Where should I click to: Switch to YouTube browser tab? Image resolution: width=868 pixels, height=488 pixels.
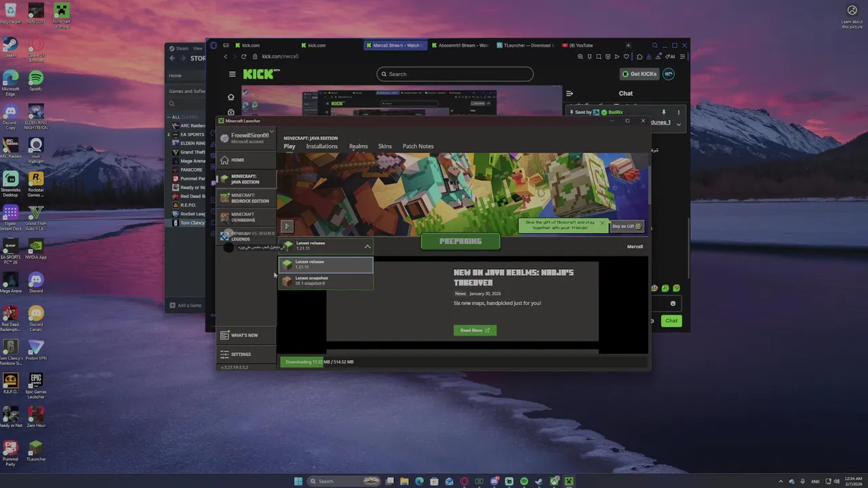[x=580, y=45]
